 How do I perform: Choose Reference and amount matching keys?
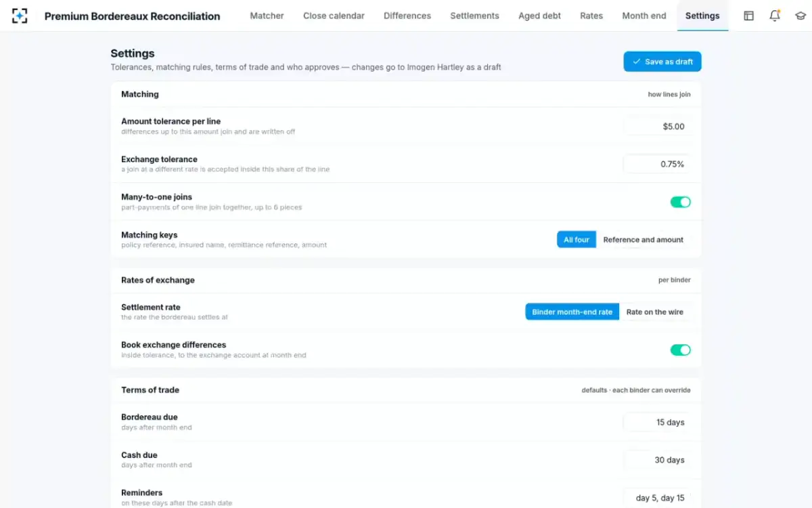click(x=644, y=240)
